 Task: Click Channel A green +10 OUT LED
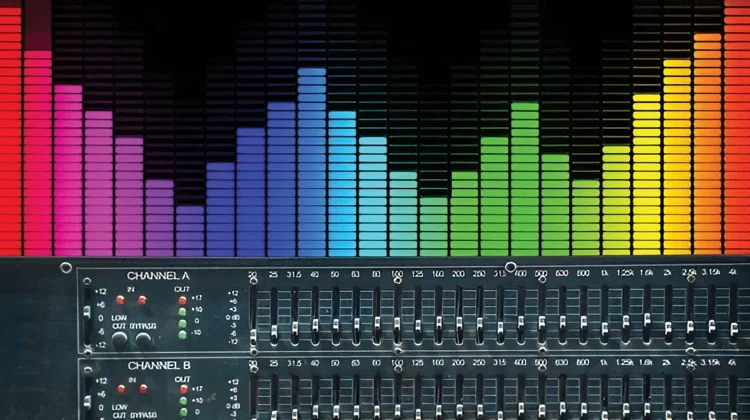point(182,312)
